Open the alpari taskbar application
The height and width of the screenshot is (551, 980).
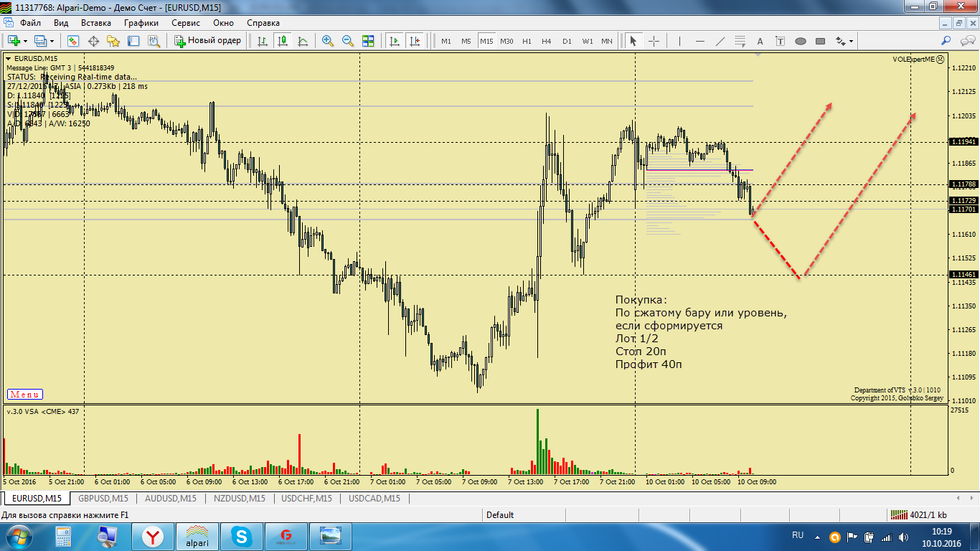(x=197, y=537)
